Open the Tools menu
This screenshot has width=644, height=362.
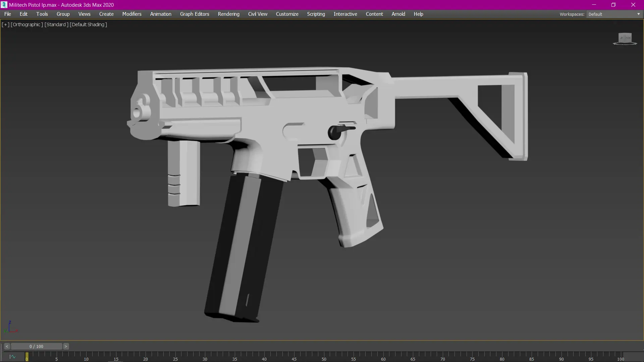click(42, 14)
